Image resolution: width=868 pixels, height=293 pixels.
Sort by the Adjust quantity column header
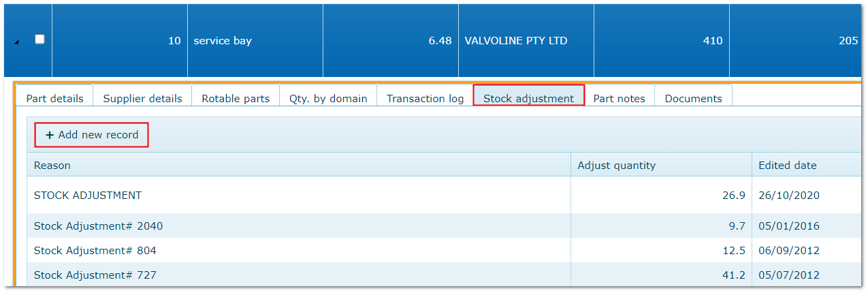tap(616, 166)
